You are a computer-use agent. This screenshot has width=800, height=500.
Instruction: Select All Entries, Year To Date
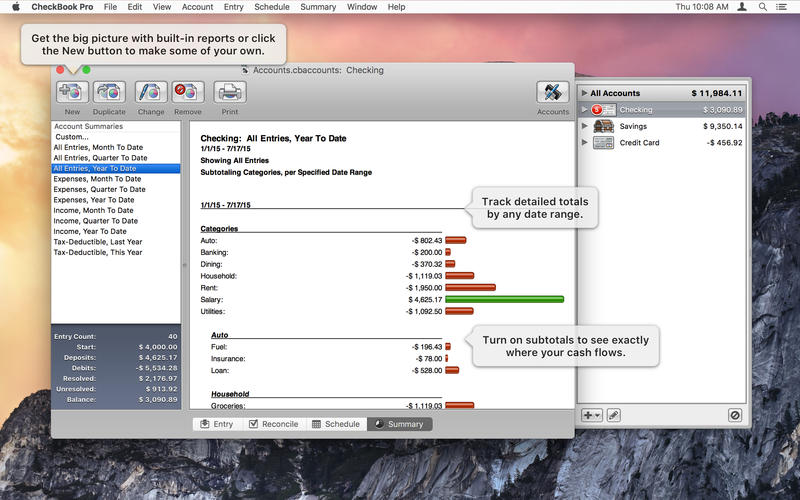[116, 168]
